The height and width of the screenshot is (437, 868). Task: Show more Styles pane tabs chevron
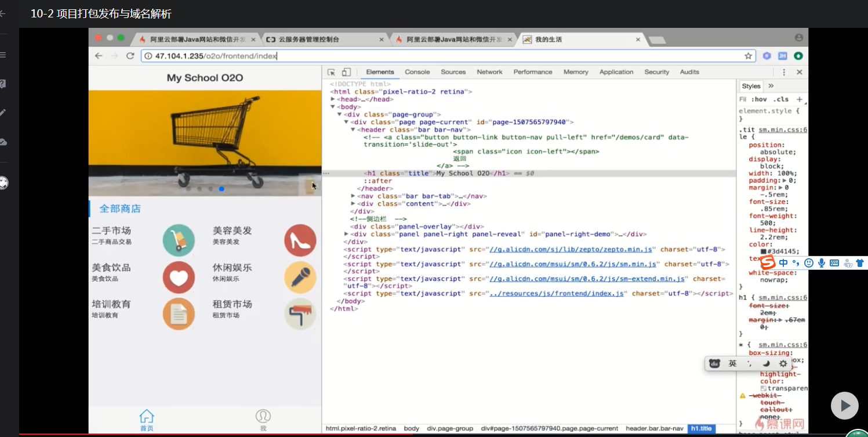tap(771, 86)
